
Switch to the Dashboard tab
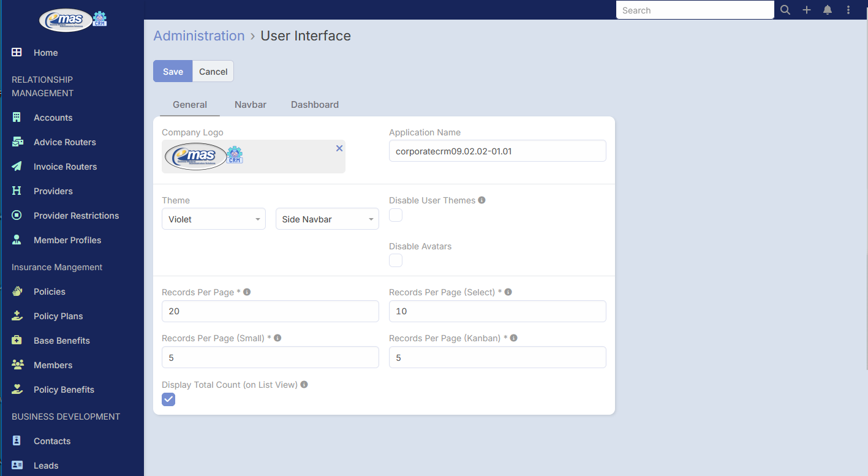(x=315, y=105)
